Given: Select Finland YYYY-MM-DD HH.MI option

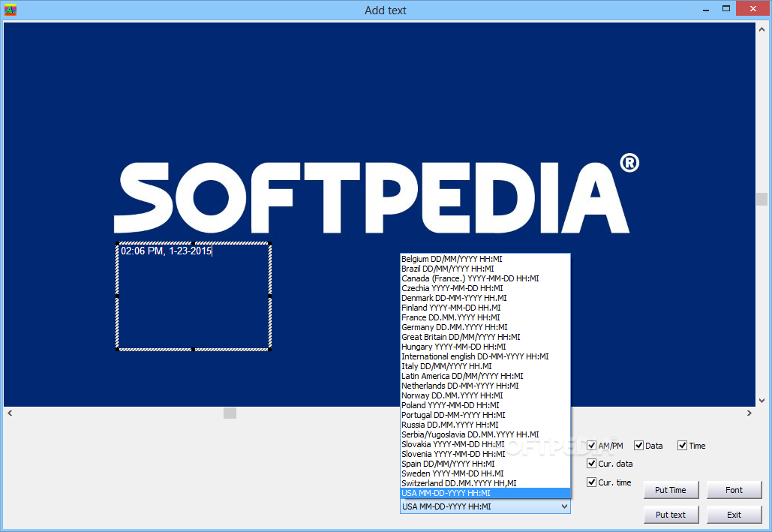Looking at the screenshot, I should (485, 308).
